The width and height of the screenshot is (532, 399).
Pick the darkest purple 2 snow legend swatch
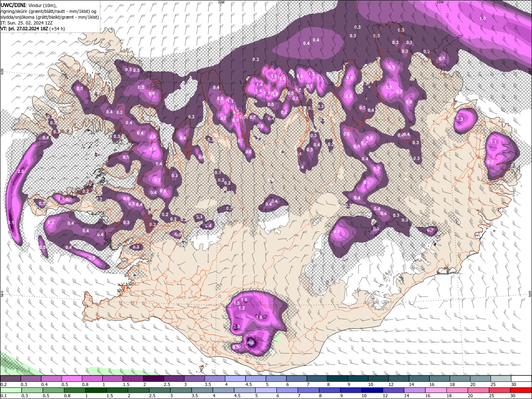pyautogui.click(x=153, y=379)
